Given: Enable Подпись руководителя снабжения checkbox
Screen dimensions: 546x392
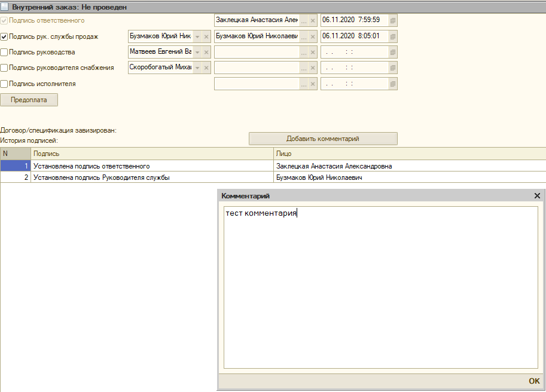Looking at the screenshot, I should [x=4, y=68].
